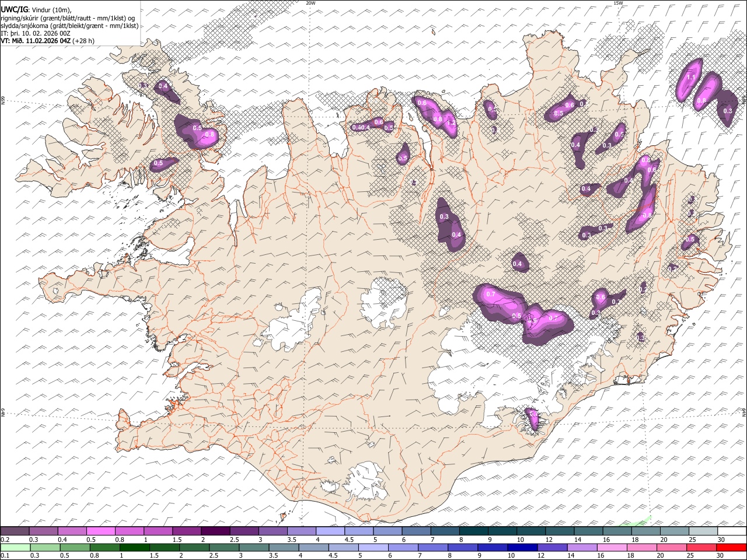
Task: Click the snow legend swatch between 3 and 3.5
Action: pyautogui.click(x=273, y=531)
